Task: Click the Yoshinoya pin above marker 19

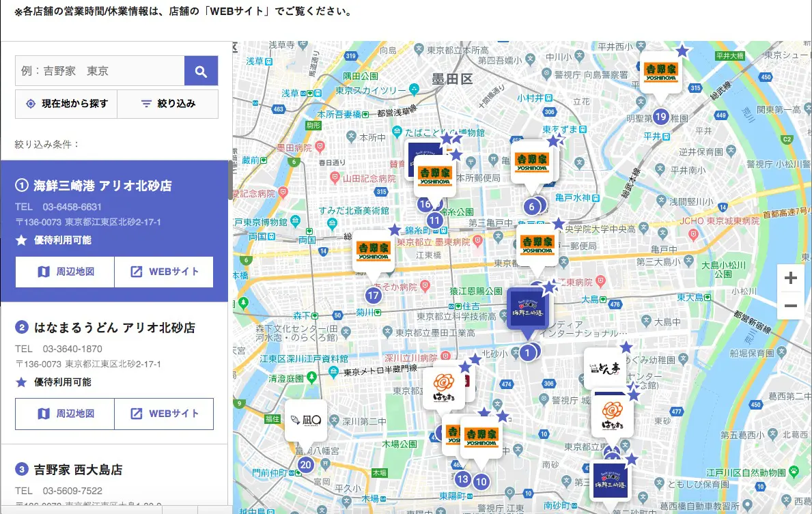Action: pyautogui.click(x=660, y=70)
